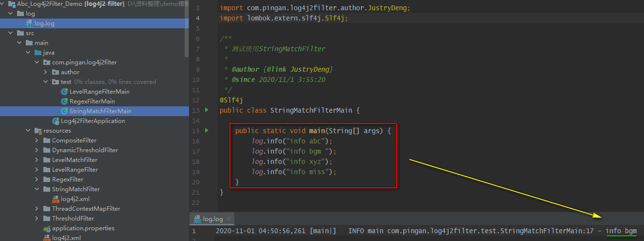This screenshot has width=644, height=241.
Task: Expand the DynamicThresholdFilter folder chevron
Action: click(38, 150)
